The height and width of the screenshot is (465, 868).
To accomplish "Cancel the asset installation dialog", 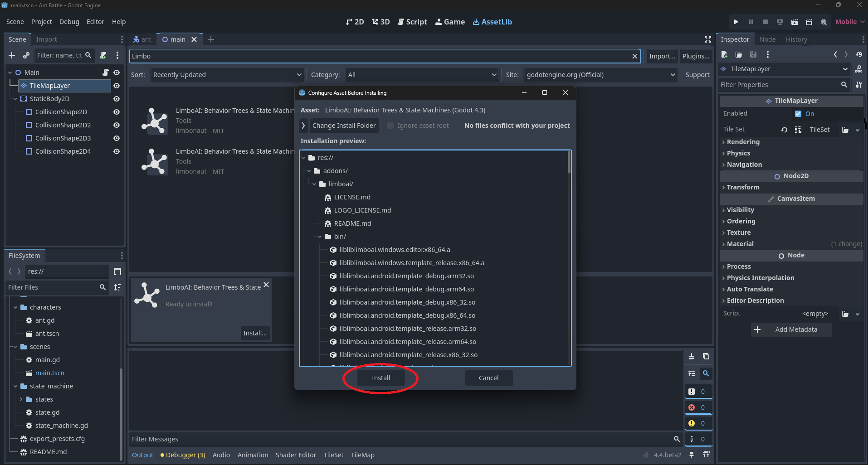I will tap(488, 378).
